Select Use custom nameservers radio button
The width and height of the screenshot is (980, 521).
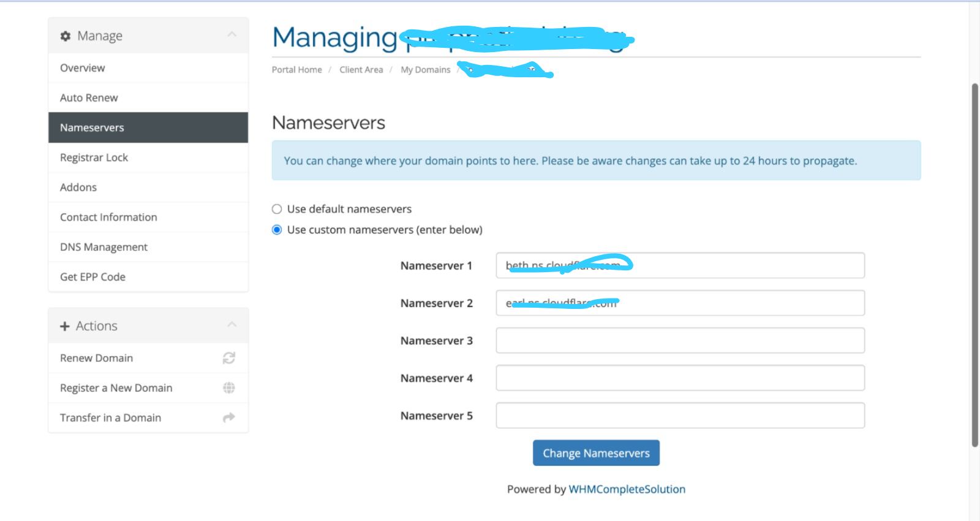coord(277,230)
